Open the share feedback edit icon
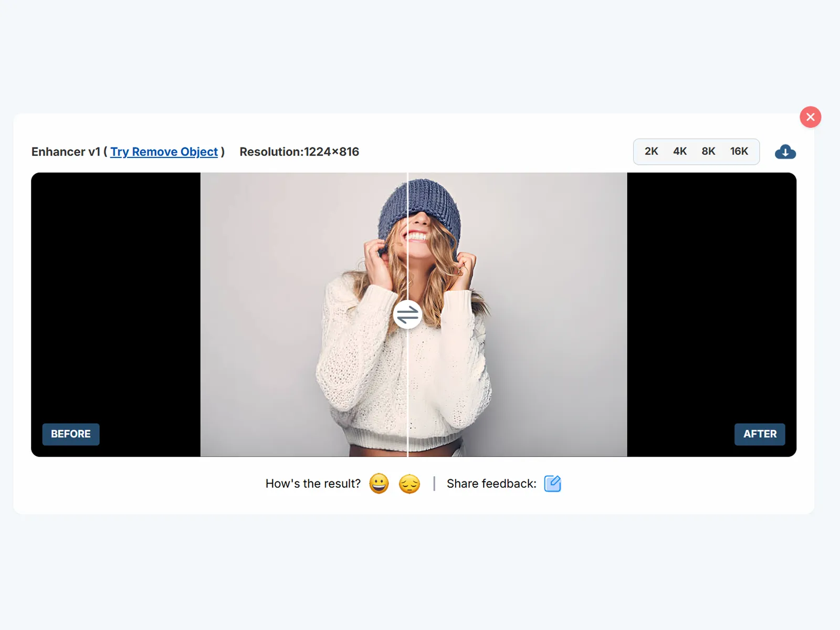840x630 pixels. pyautogui.click(x=552, y=484)
